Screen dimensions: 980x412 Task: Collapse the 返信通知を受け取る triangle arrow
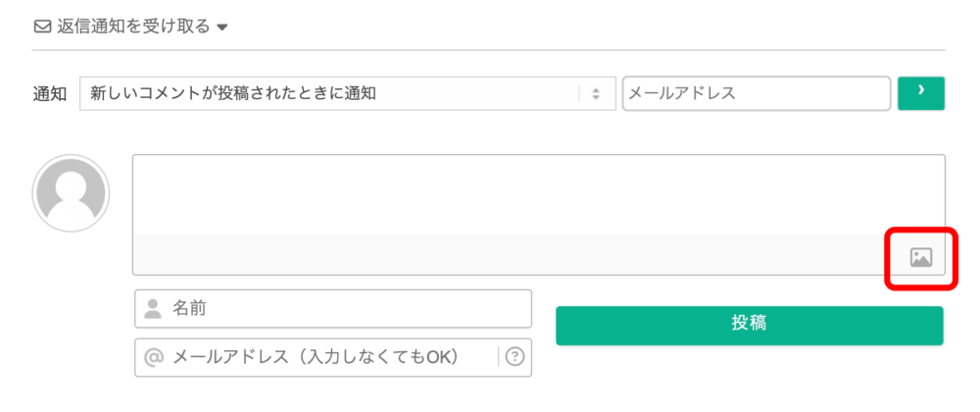221,28
